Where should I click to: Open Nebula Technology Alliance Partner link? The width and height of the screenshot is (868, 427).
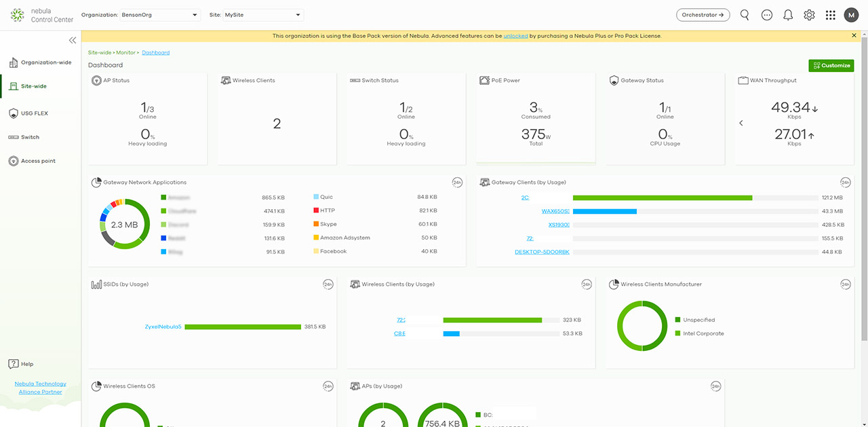(x=41, y=388)
